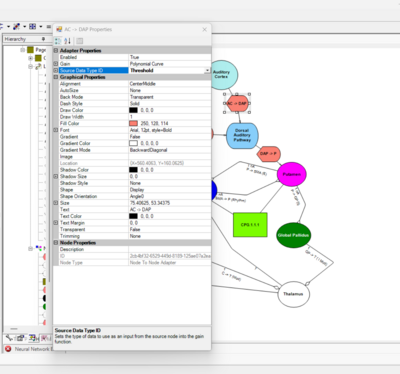Select the Shape Orientation property label
The width and height of the screenshot is (400, 374).
pyautogui.click(x=78, y=196)
